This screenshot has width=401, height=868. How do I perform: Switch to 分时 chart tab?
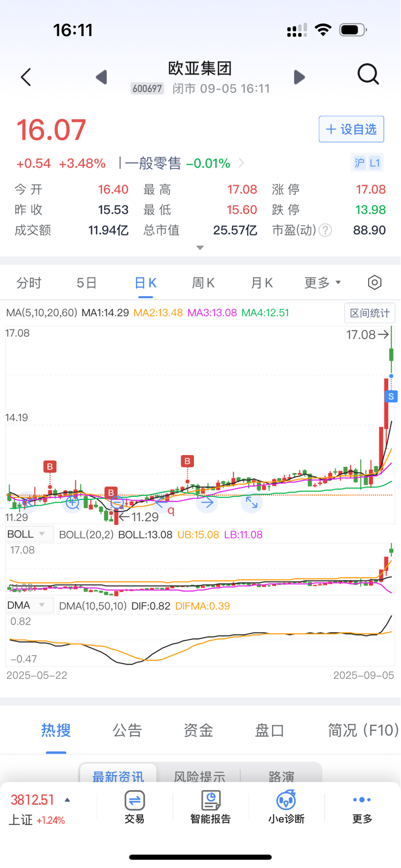coord(29,283)
